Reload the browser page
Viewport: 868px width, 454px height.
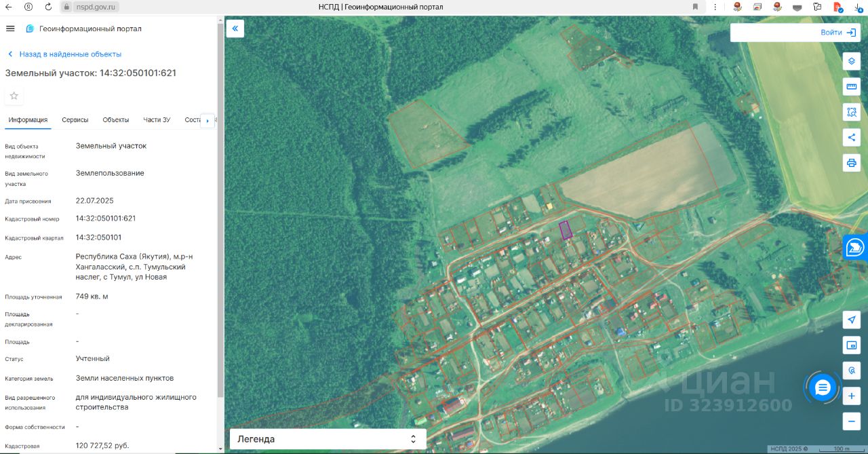(48, 7)
